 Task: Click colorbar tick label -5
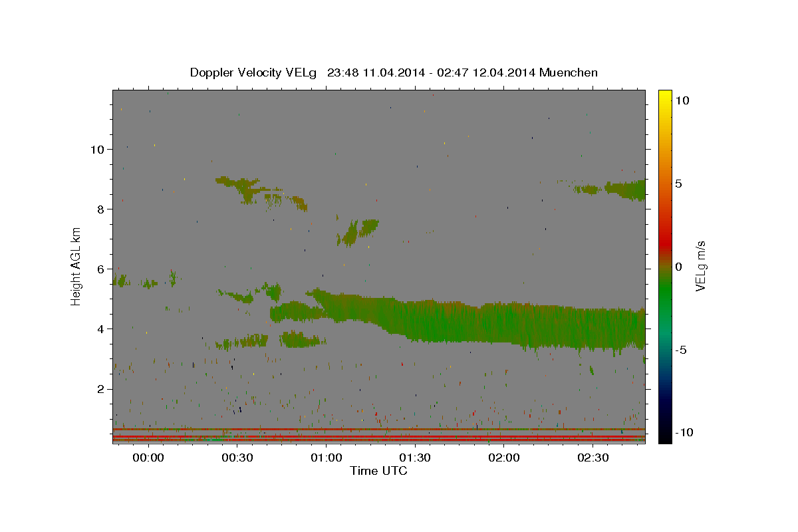coord(680,350)
